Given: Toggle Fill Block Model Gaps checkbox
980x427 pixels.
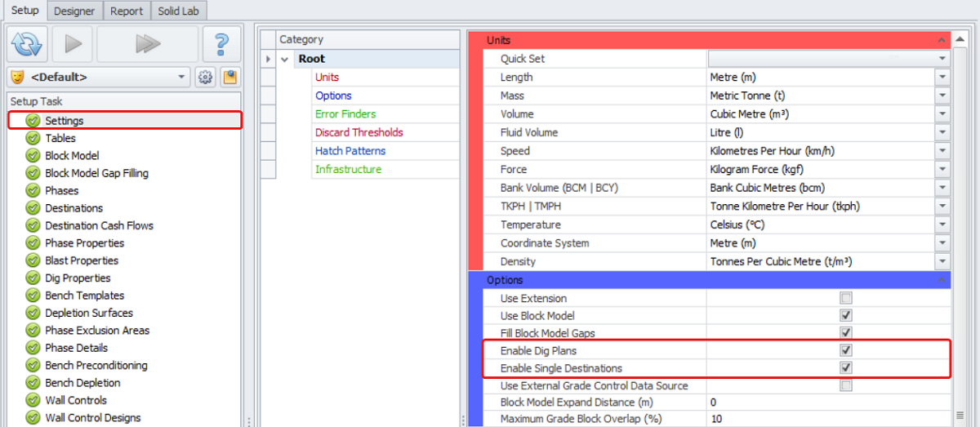Looking at the screenshot, I should tap(846, 333).
